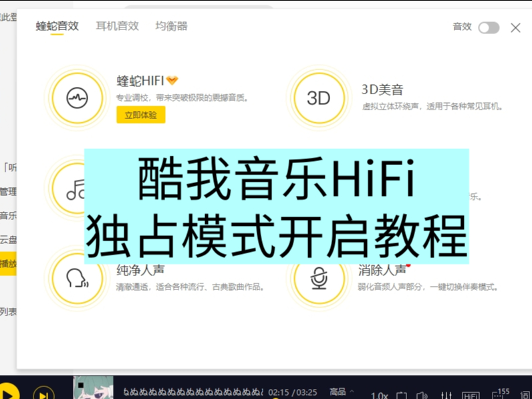Click the volume speaker icon

pyautogui.click(x=422, y=395)
